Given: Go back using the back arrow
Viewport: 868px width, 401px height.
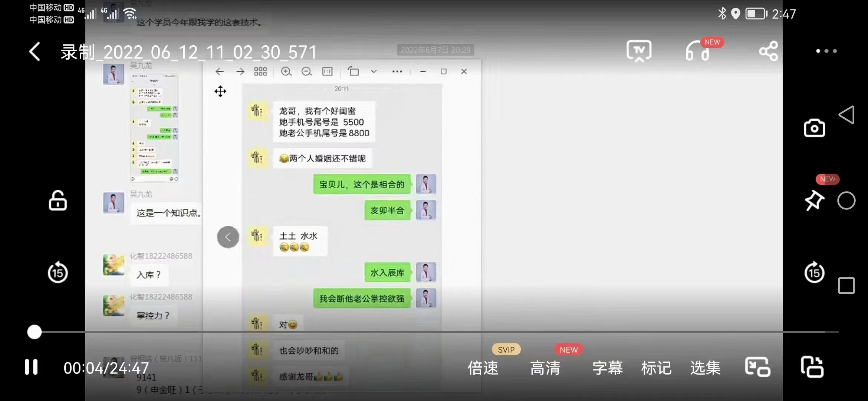Looking at the screenshot, I should coord(34,51).
